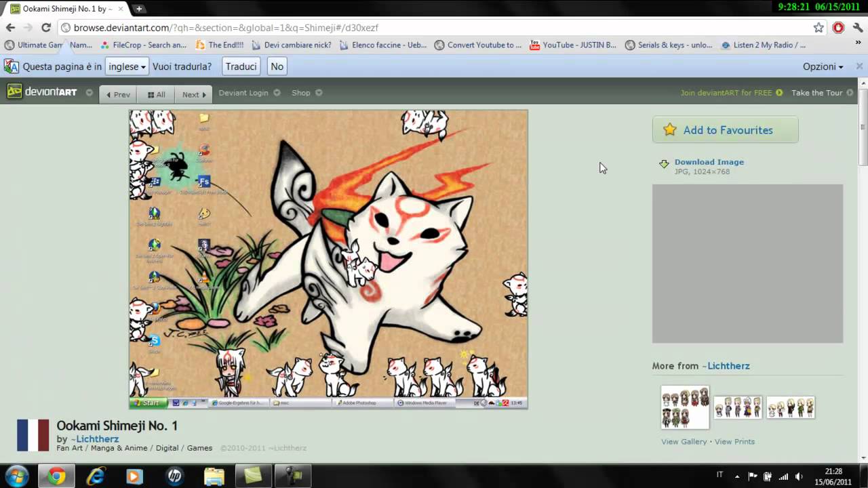Viewport: 868px width, 488px height.
Task: Click the green sticky note taskbar icon
Action: coord(253,476)
